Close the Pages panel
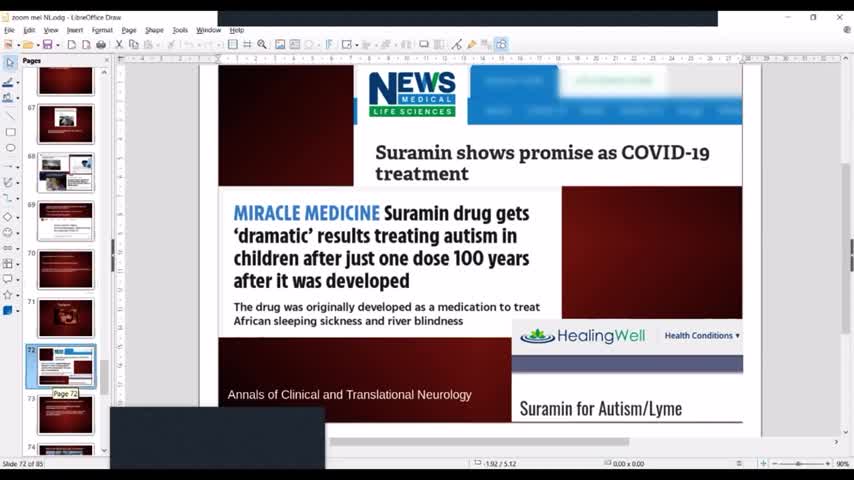854x480 pixels. click(x=107, y=60)
